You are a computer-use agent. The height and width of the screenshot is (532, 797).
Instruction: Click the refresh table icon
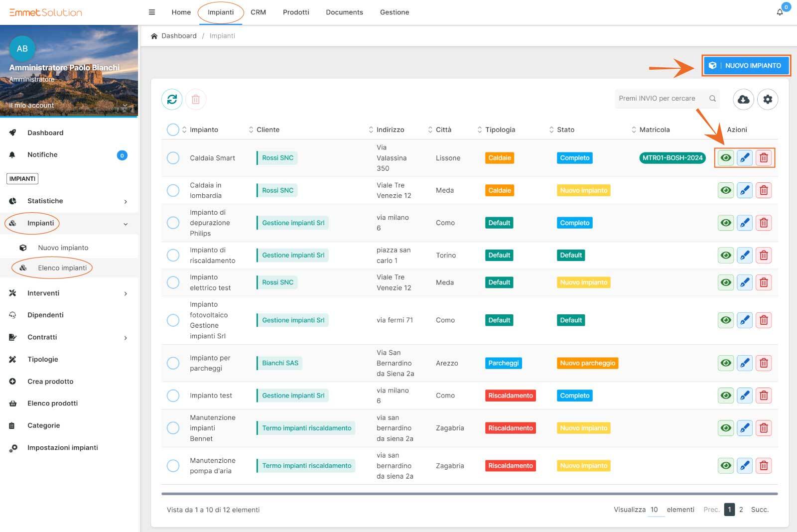172,99
